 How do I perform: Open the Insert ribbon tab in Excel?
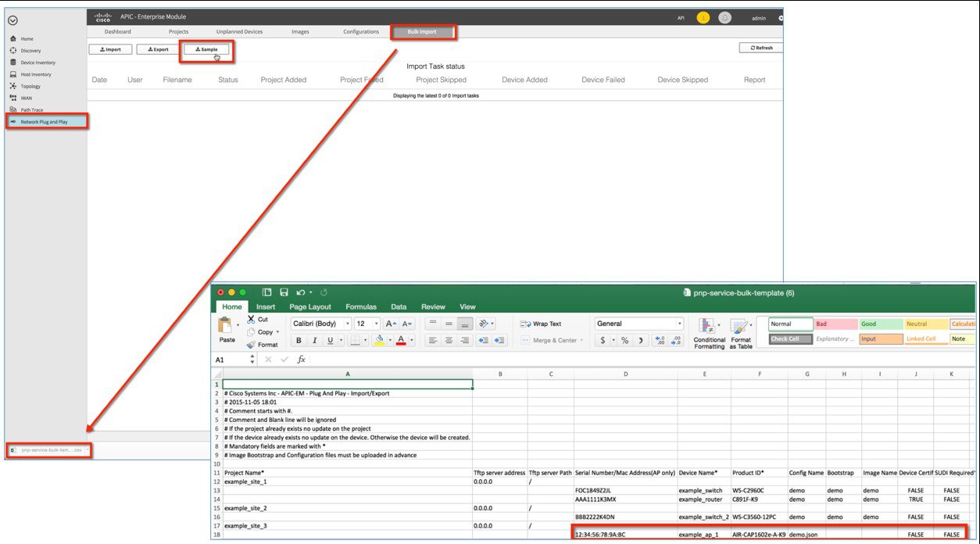pyautogui.click(x=266, y=307)
